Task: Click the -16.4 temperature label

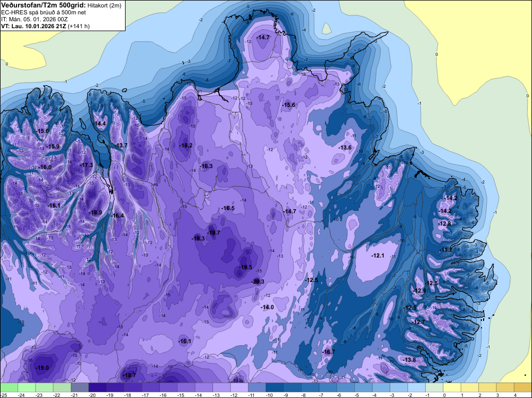Action: tap(118, 215)
